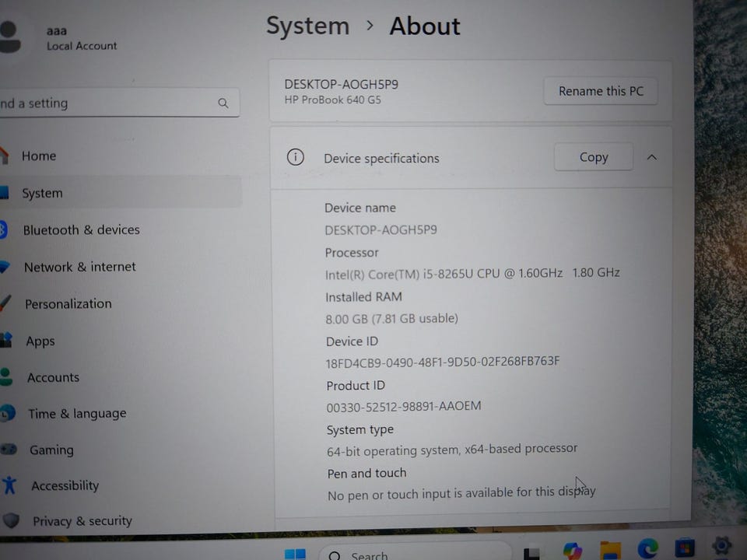Open Bluetooth & devices settings

click(x=82, y=229)
